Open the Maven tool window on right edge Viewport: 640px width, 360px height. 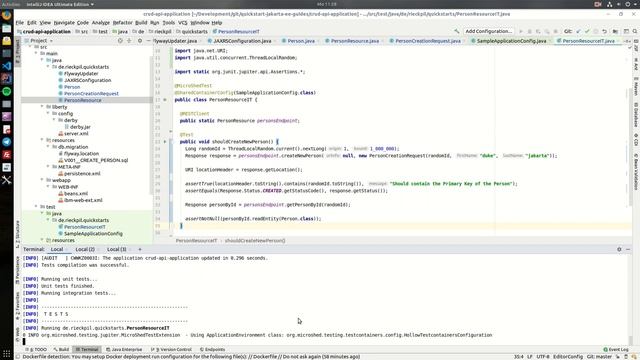(636, 88)
